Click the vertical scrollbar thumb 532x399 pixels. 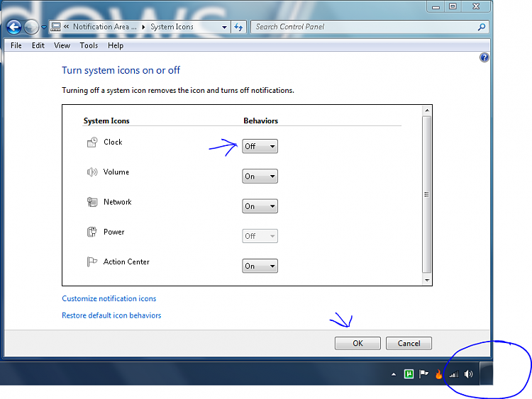[x=427, y=194]
